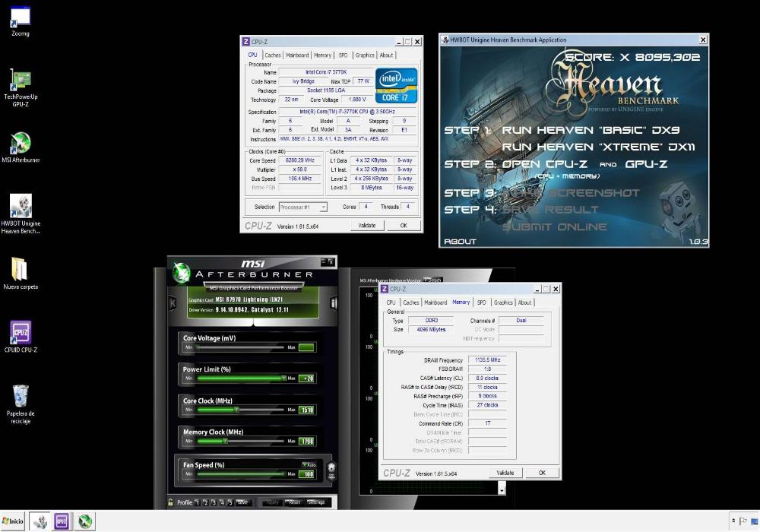Open the Memory tab in the top CPU-Z window
This screenshot has width=760, height=532.
(322, 55)
